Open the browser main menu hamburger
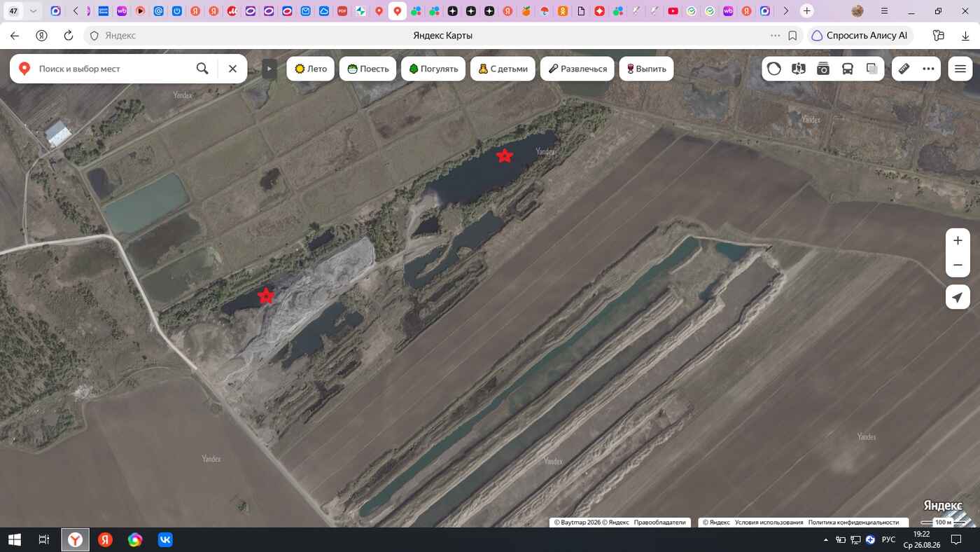This screenshot has width=980, height=552. 886,11
